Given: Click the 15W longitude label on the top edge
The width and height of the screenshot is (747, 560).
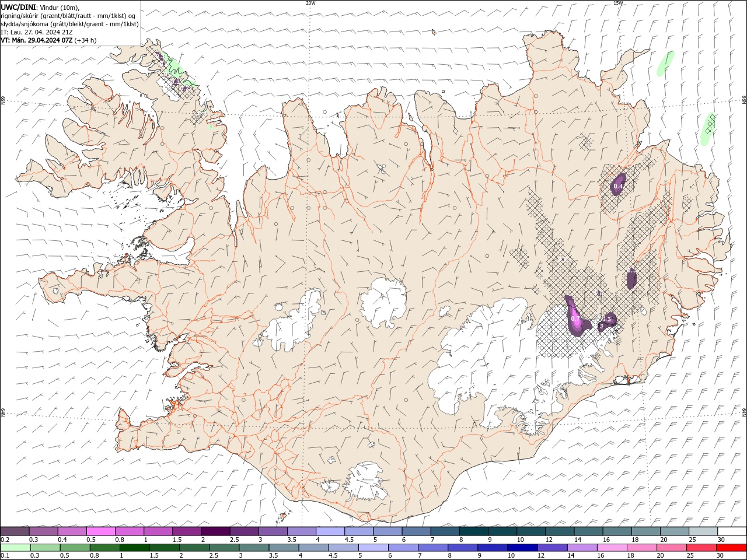Looking at the screenshot, I should pos(618,3).
